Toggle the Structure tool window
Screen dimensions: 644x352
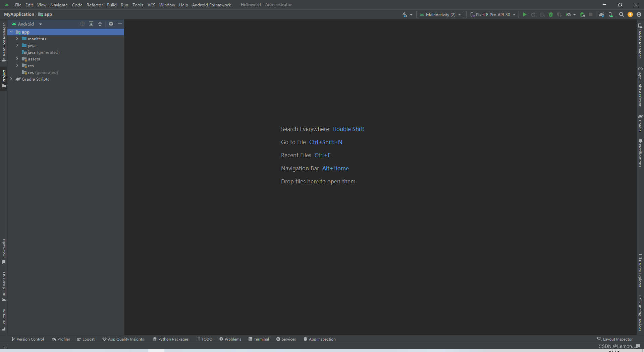click(4, 320)
